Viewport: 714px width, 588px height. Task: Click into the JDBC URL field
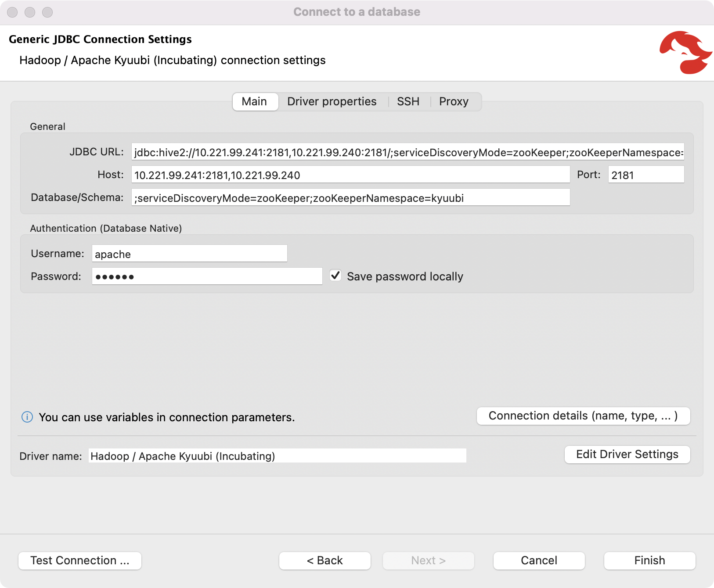(407, 152)
